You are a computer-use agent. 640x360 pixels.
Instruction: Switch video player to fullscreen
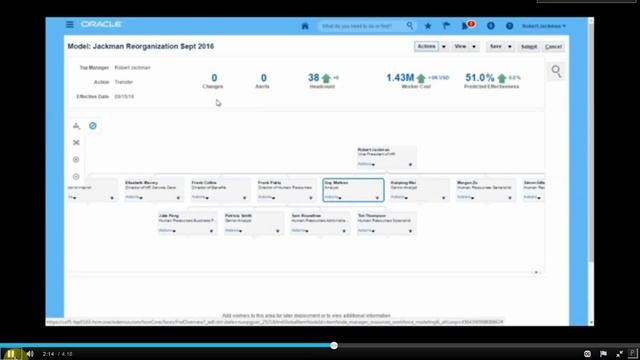pyautogui.click(x=620, y=354)
